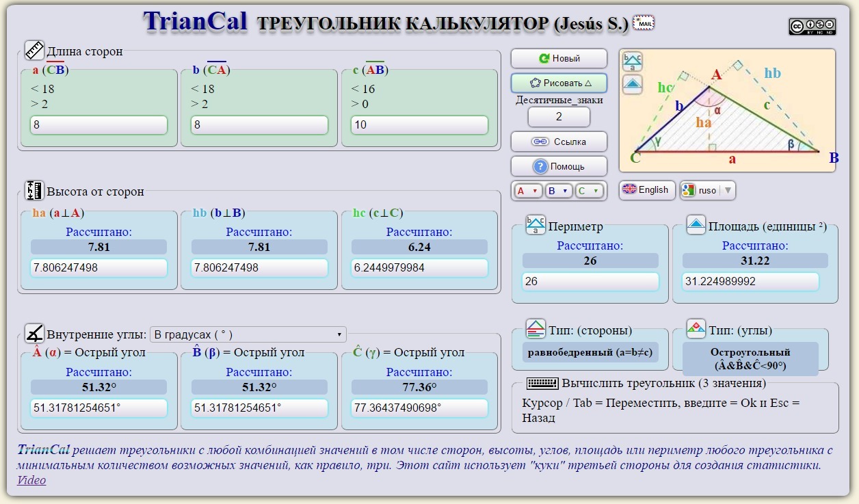Click the height icon beside Высота от сторон

pyautogui.click(x=34, y=191)
